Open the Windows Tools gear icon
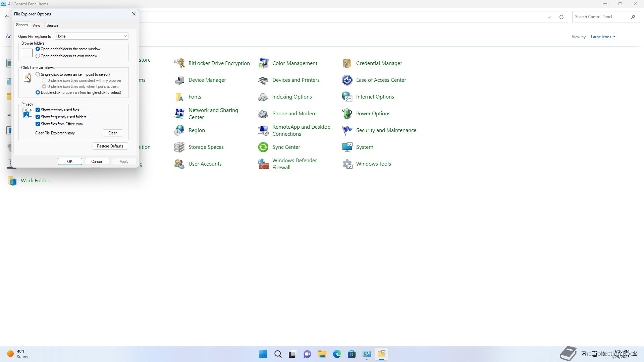644x362 pixels. (347, 164)
